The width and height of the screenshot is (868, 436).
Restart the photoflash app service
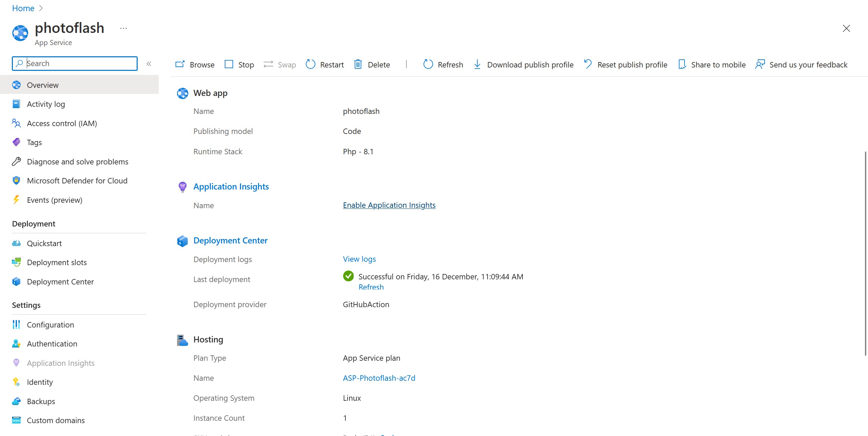[x=323, y=64]
